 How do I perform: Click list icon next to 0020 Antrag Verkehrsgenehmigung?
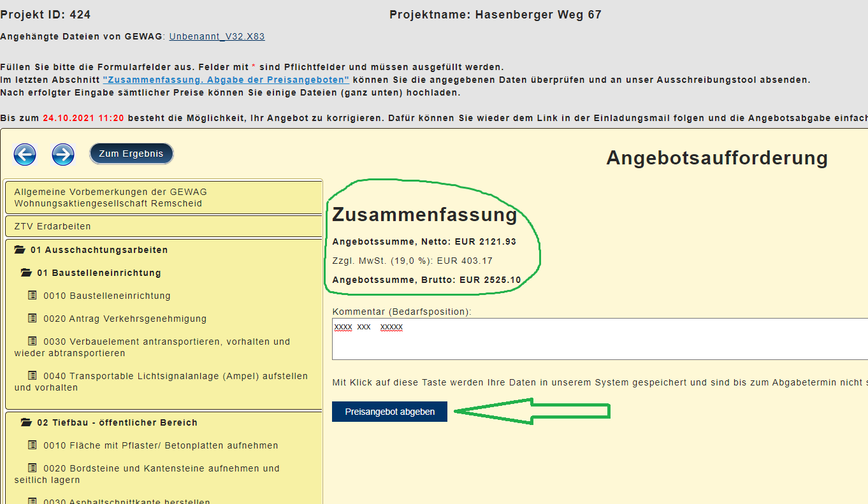(x=33, y=319)
